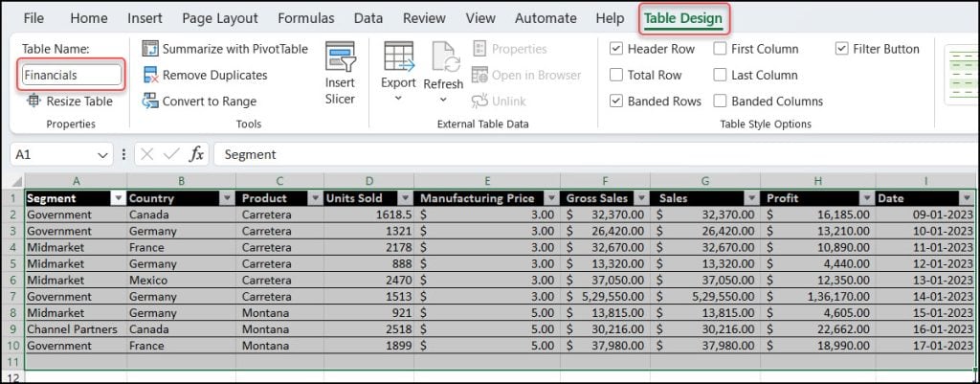Click the Table Name field containing Financials

click(x=72, y=75)
